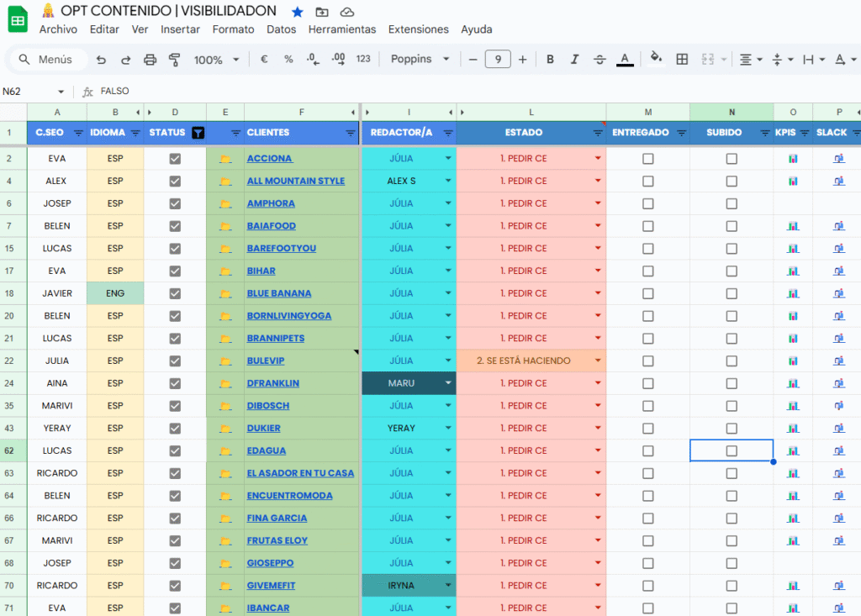Open the borders tool
861x616 pixels.
click(x=682, y=60)
